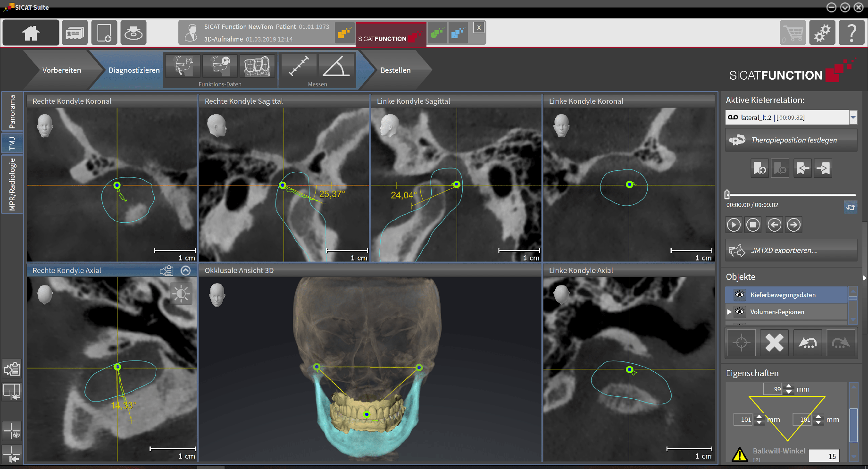
Task: Remove the selected object with X button
Action: [x=774, y=343]
